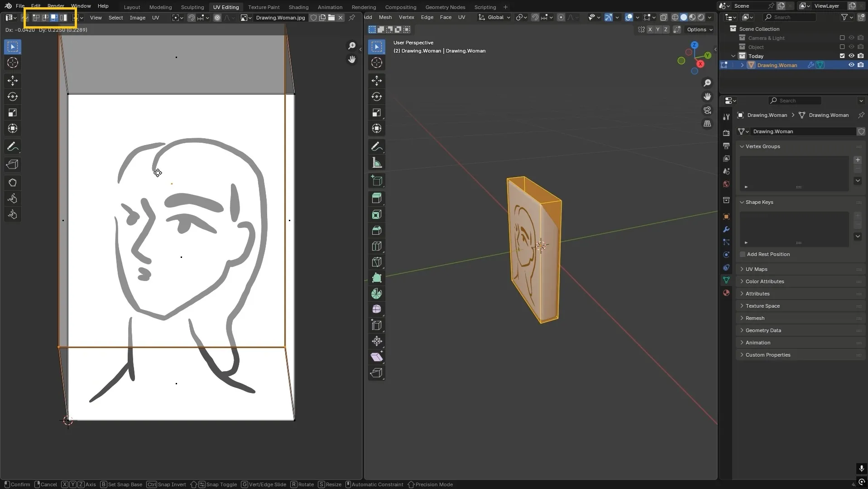Viewport: 868px width, 489px height.
Task: Click the Options button in 3D viewport
Action: click(699, 29)
